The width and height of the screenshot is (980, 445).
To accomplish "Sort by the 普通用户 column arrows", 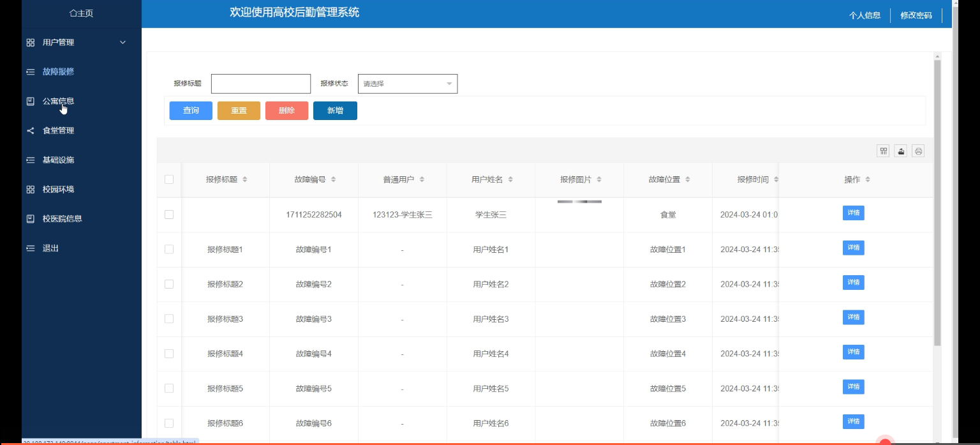I will point(422,179).
